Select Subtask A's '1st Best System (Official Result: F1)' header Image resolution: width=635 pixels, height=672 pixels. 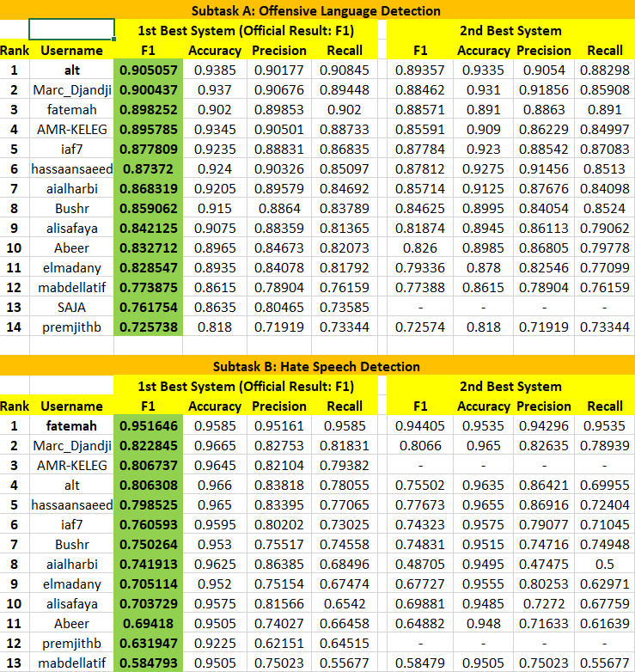click(x=246, y=30)
